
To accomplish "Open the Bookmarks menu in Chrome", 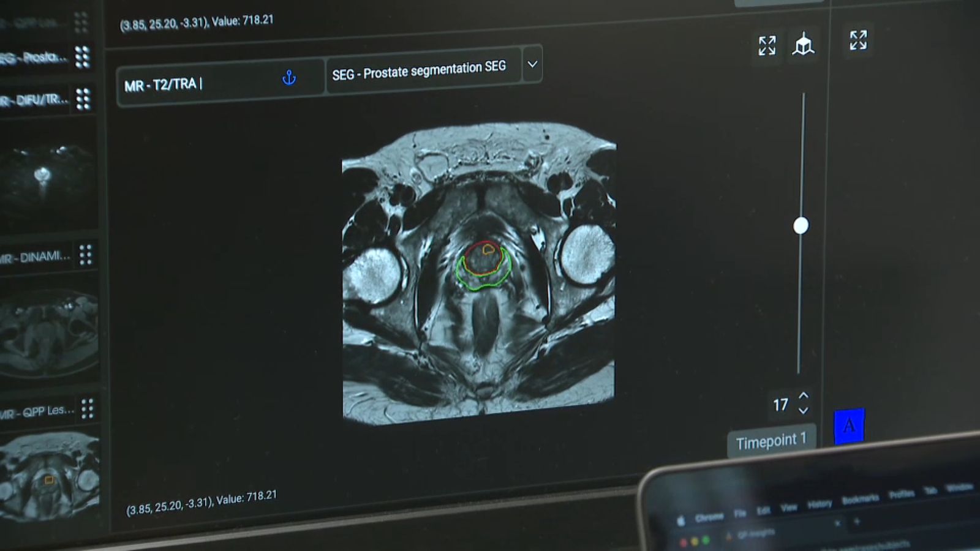I will (x=859, y=499).
